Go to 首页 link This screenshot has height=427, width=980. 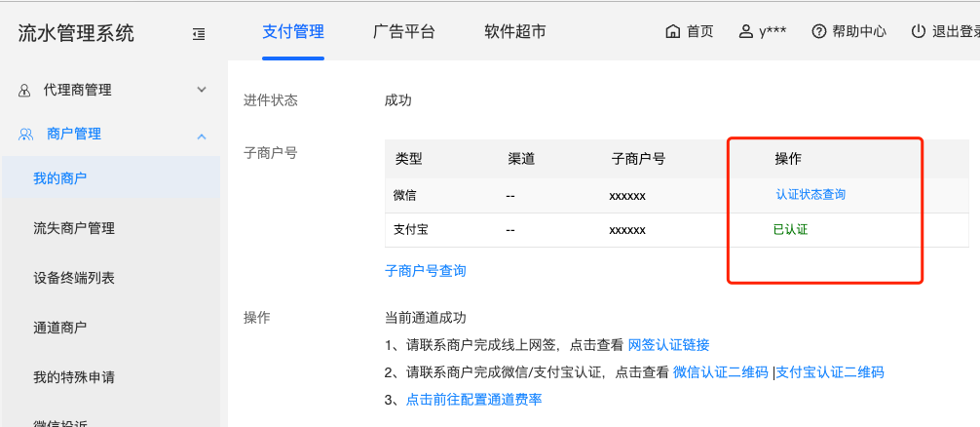(700, 31)
